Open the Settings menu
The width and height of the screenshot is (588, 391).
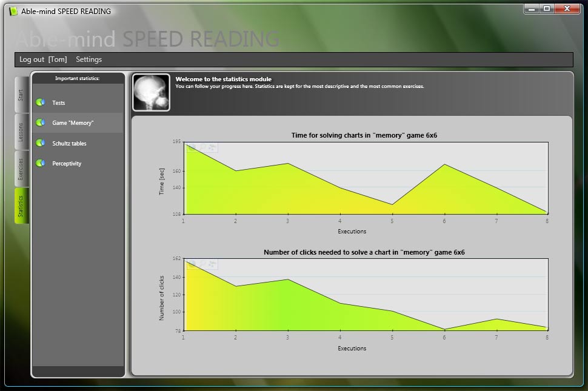pos(89,59)
